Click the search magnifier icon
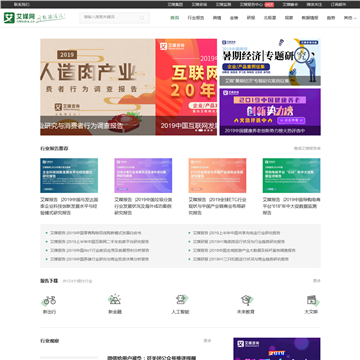This screenshot has height=360, width=360. pos(142,18)
